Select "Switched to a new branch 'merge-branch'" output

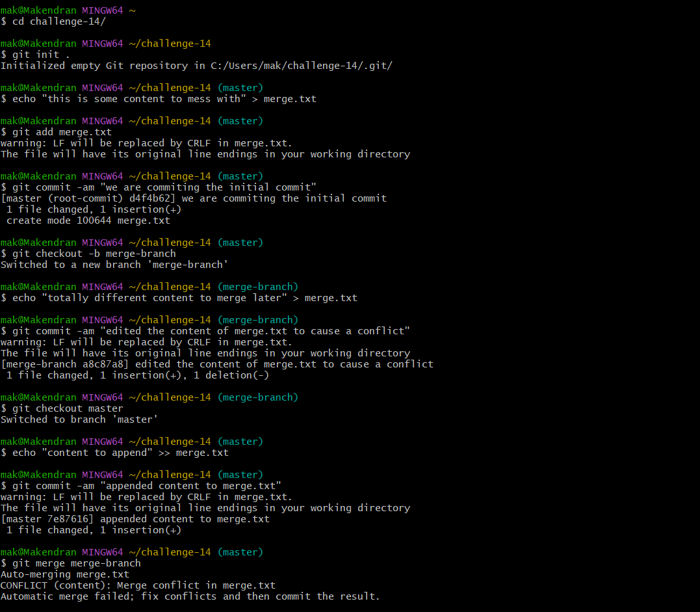tap(114, 265)
